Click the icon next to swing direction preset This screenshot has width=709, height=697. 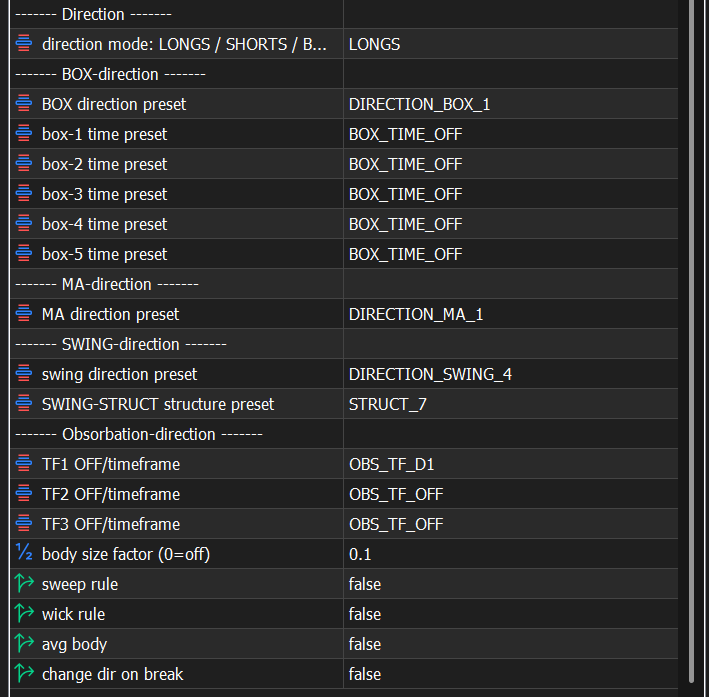pos(24,374)
